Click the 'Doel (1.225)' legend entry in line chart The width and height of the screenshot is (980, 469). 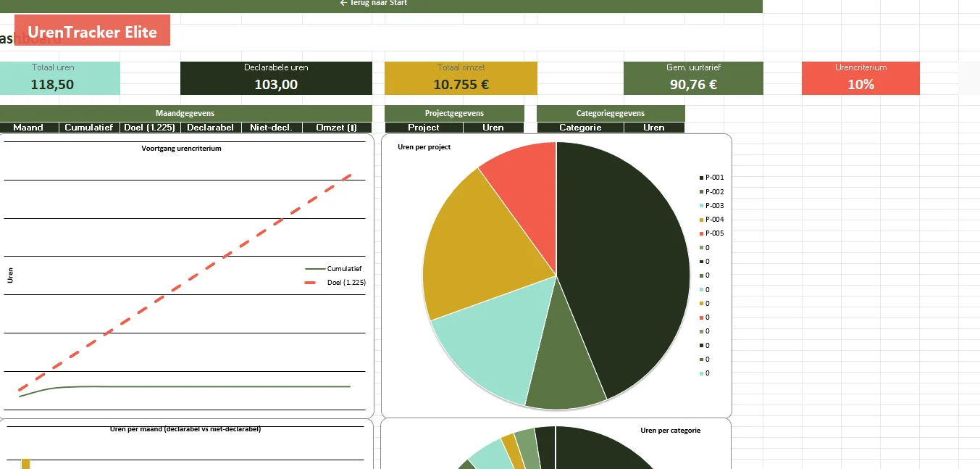point(335,283)
